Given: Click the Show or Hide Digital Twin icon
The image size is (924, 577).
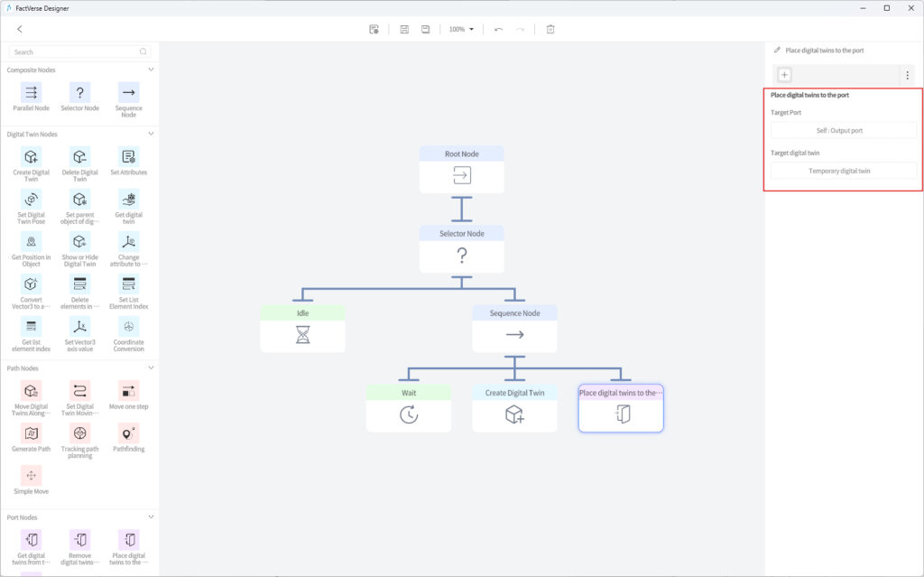Looking at the screenshot, I should (79, 242).
